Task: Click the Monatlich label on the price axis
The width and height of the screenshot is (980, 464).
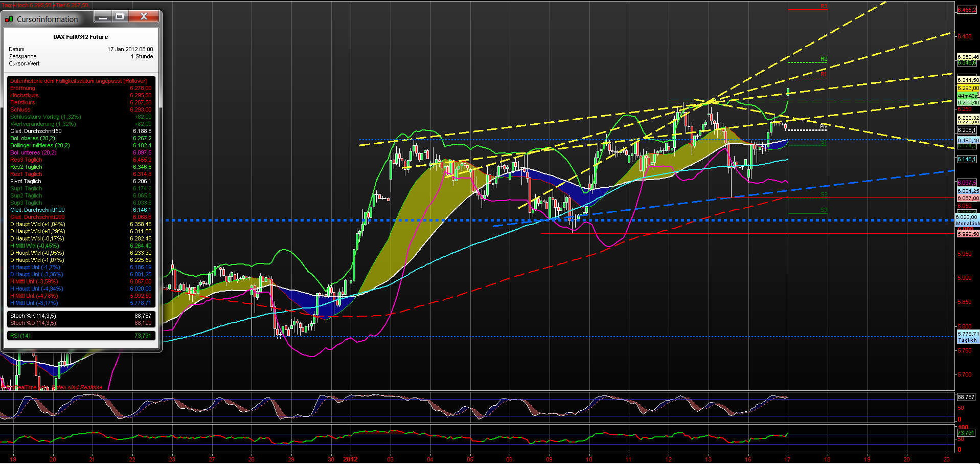Action: coord(967,224)
